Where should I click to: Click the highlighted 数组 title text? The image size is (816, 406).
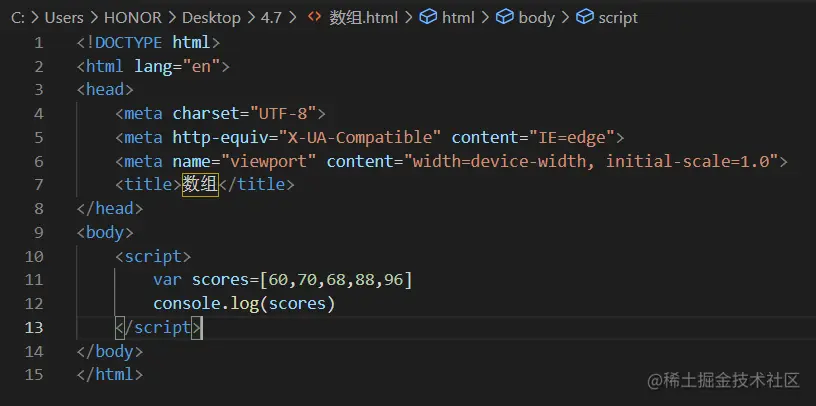(200, 185)
